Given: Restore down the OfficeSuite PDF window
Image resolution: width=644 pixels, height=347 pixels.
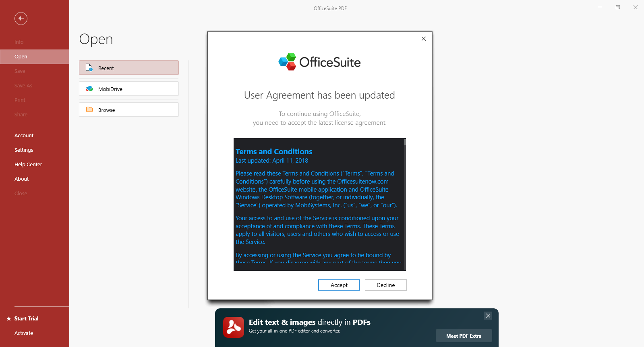Looking at the screenshot, I should pos(618,7).
